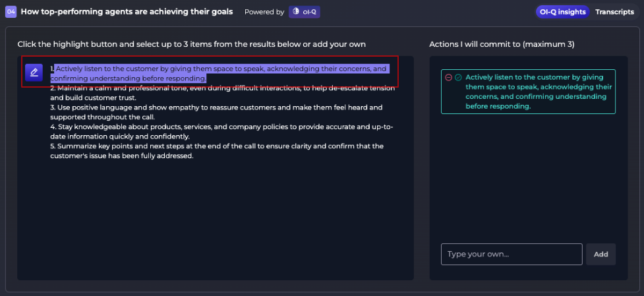
Task: Select item 4 about staying knowledgeable on products
Action: 221,132
